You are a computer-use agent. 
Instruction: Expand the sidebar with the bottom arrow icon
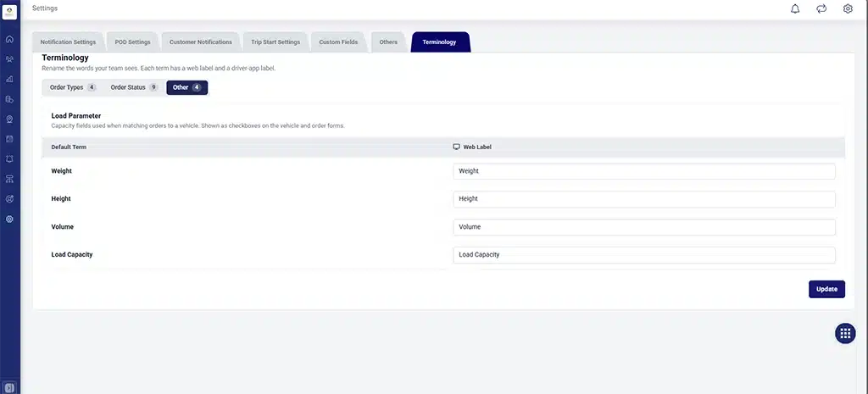9,387
